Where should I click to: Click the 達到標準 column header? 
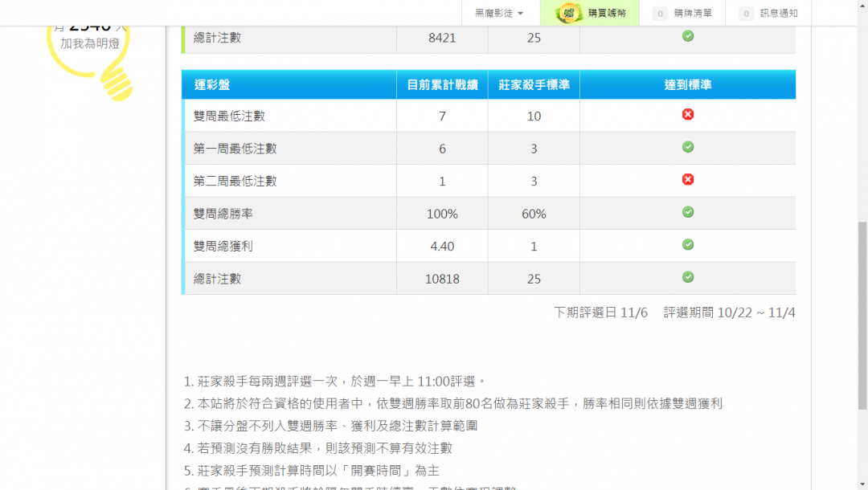pyautogui.click(x=687, y=84)
